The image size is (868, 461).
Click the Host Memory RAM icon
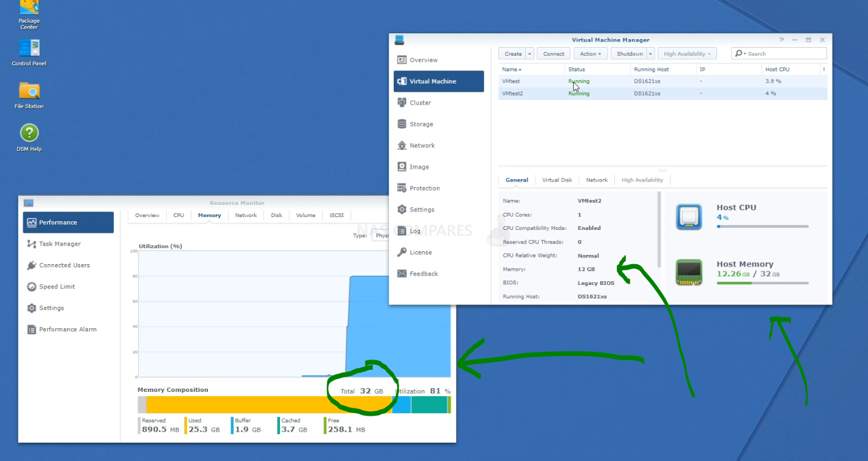click(x=689, y=273)
